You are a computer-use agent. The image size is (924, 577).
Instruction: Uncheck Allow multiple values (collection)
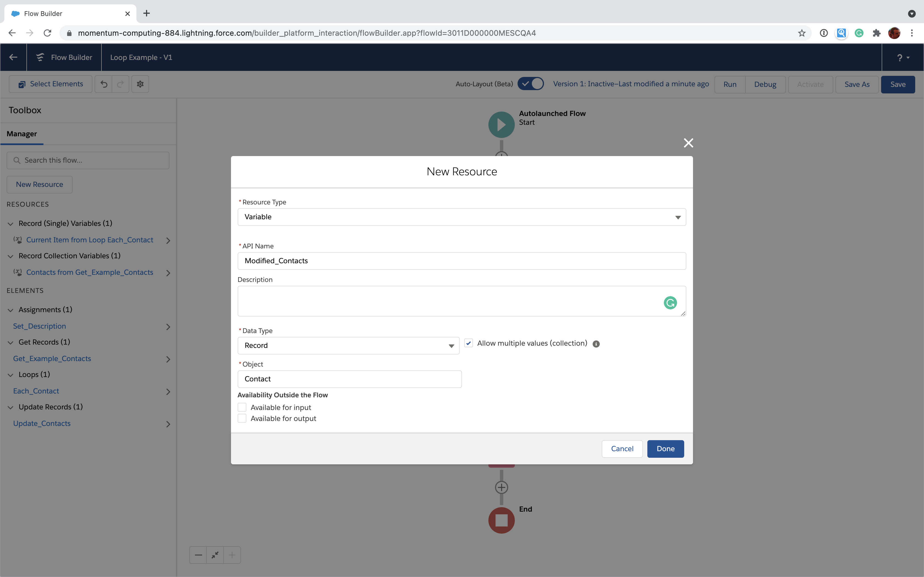469,343
